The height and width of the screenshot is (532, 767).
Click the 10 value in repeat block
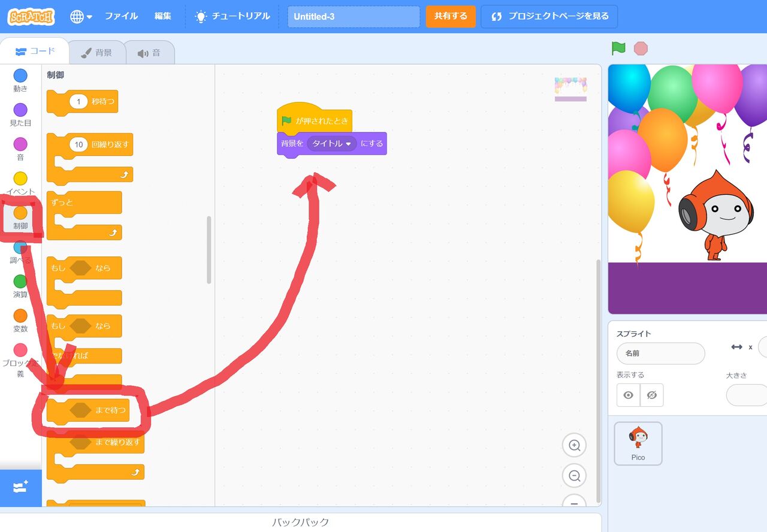pyautogui.click(x=78, y=144)
